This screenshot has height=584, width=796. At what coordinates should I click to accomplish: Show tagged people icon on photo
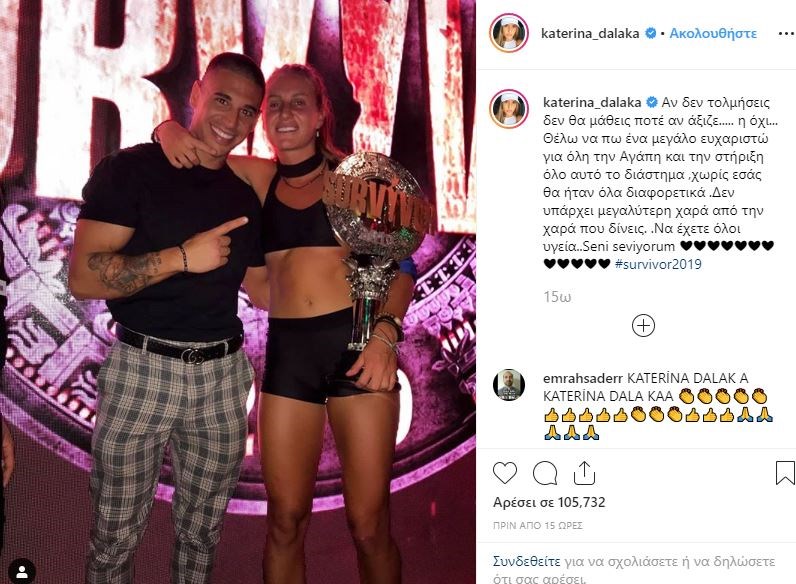pos(22,572)
